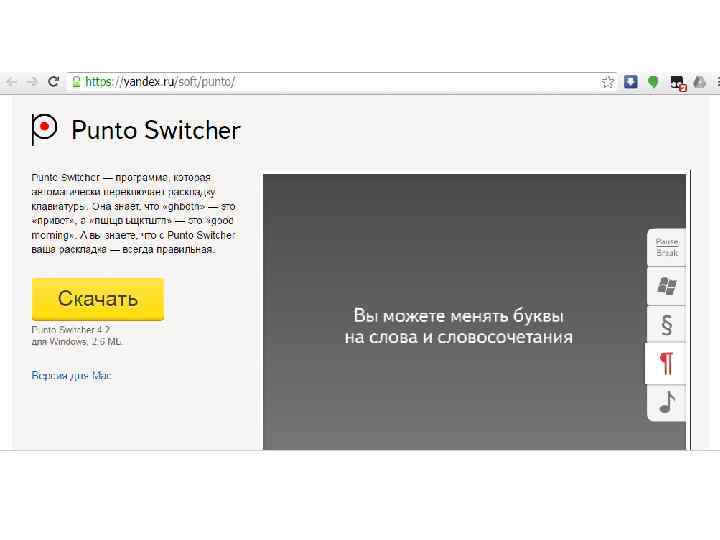720x540 pixels.
Task: Click the gray cloud extension icon
Action: [699, 82]
